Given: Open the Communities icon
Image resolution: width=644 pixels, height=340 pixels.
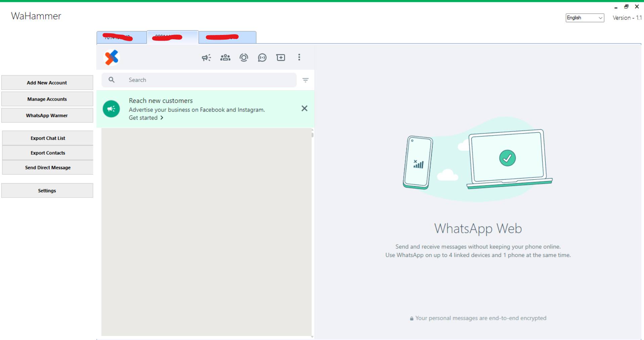Looking at the screenshot, I should point(225,58).
